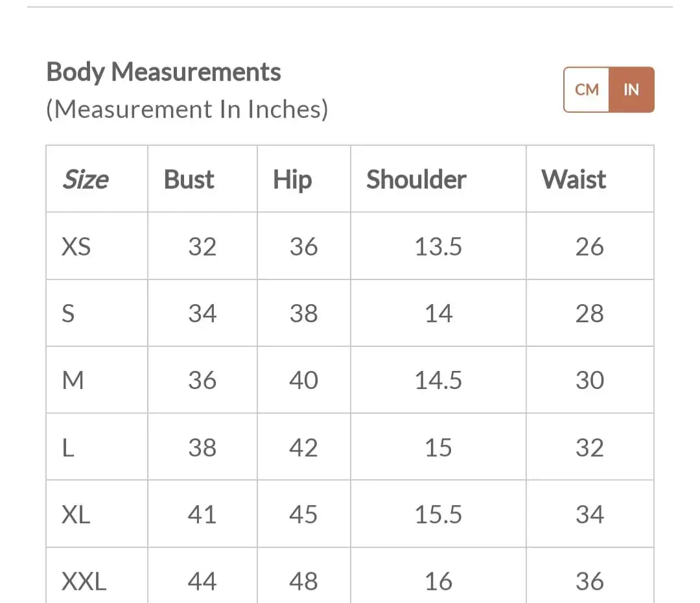Select the XXL size row label
This screenshot has width=700, height=603.
84,582
